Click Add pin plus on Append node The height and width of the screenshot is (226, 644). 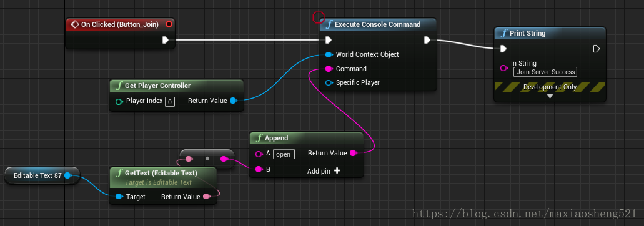337,171
